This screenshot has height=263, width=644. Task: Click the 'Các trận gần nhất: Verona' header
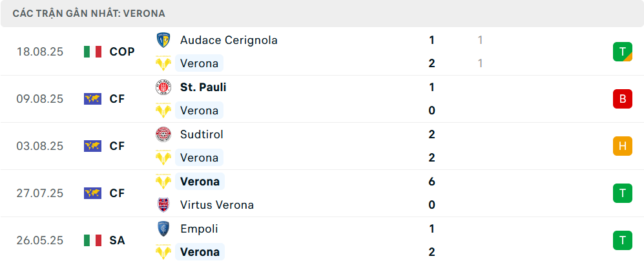pyautogui.click(x=88, y=13)
